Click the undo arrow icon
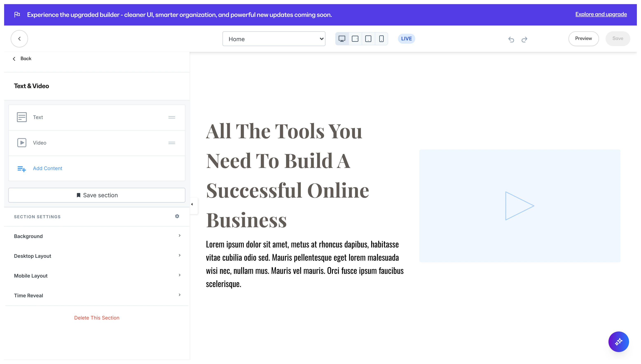Screen dimensions: 641x364 click(511, 40)
